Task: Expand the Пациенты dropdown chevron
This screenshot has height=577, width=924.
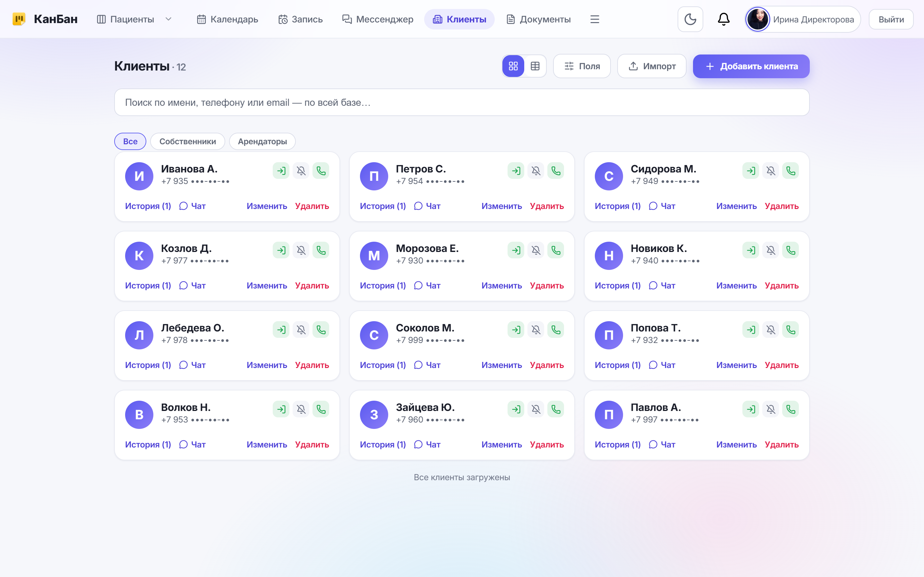Action: coord(168,19)
